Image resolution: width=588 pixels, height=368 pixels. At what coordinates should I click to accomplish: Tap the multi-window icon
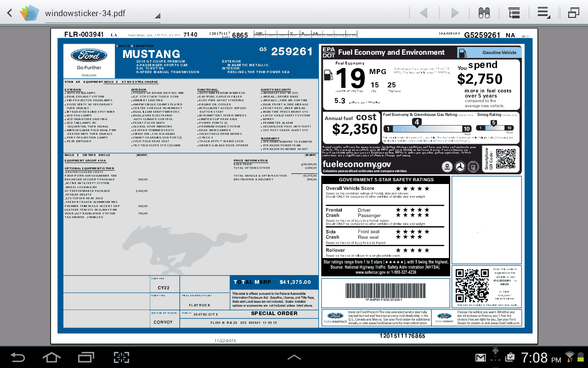pos(573,13)
